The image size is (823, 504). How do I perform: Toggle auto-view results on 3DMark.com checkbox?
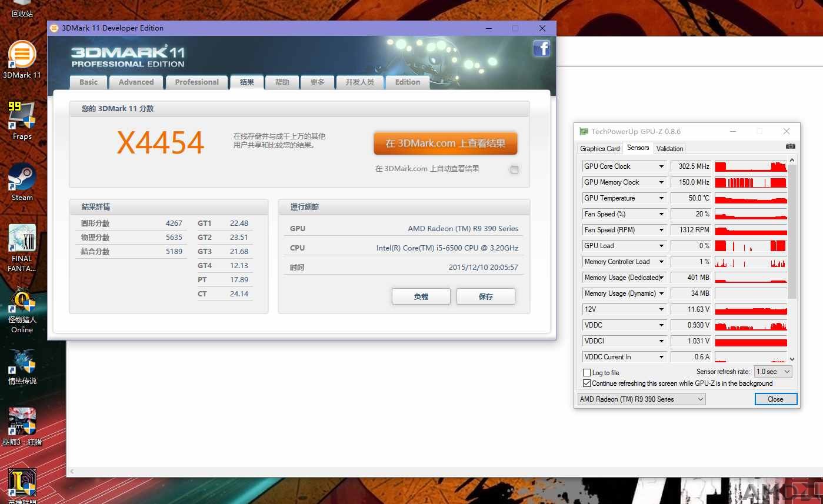515,169
